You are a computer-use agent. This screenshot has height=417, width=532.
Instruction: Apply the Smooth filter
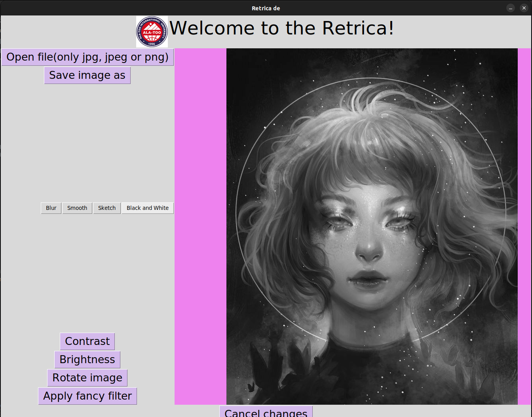click(x=77, y=208)
